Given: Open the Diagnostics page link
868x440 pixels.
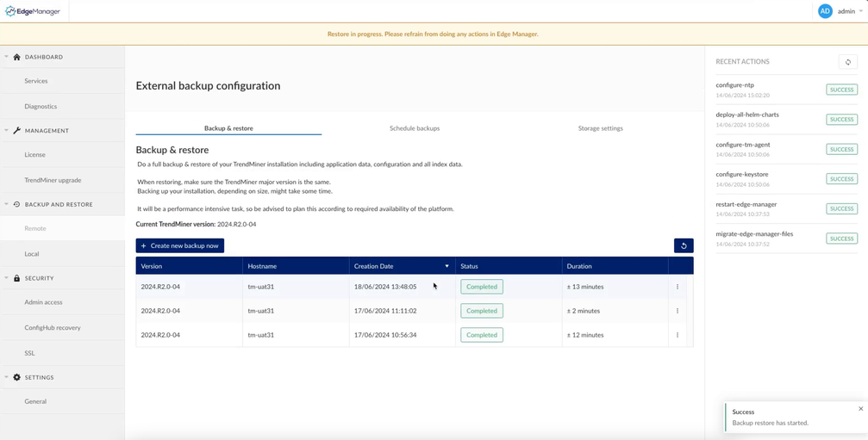Looking at the screenshot, I should 41,106.
